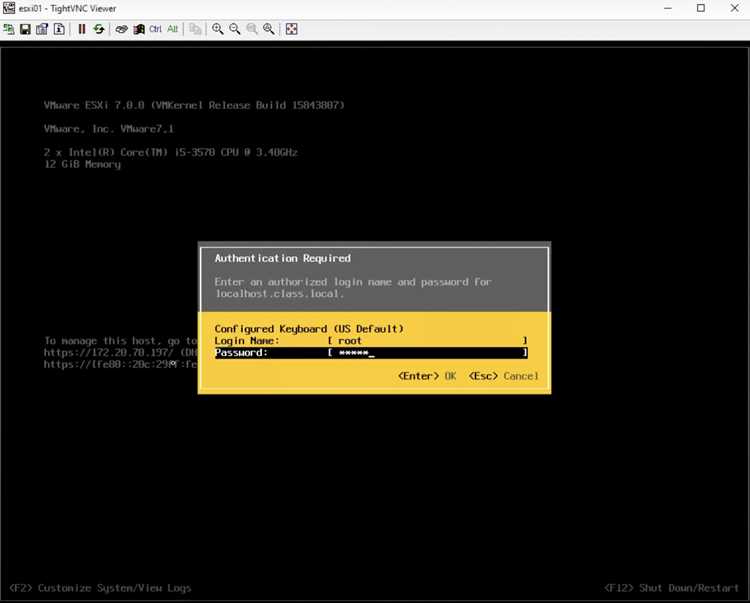Set the zoom to auto-fit the window

tap(269, 29)
